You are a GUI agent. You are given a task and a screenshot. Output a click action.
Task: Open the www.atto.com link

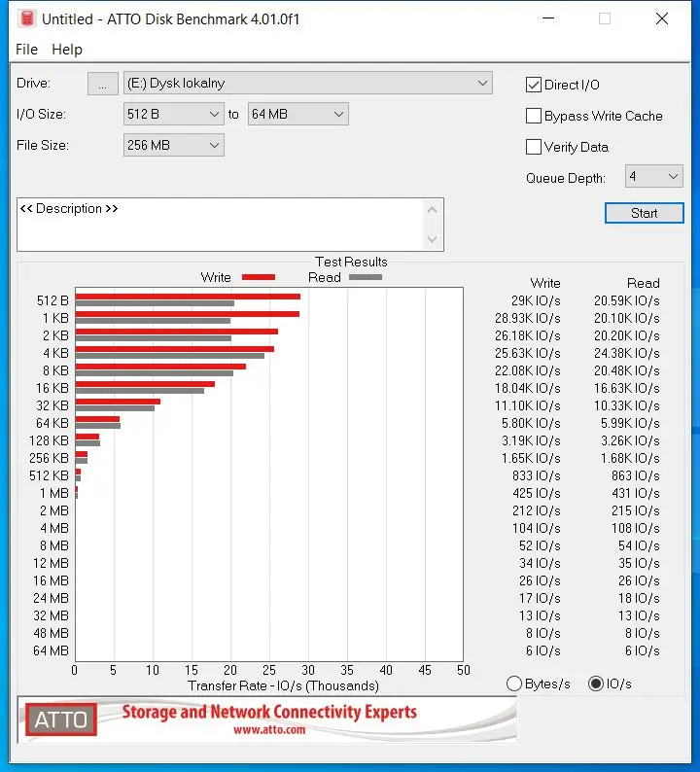268,729
